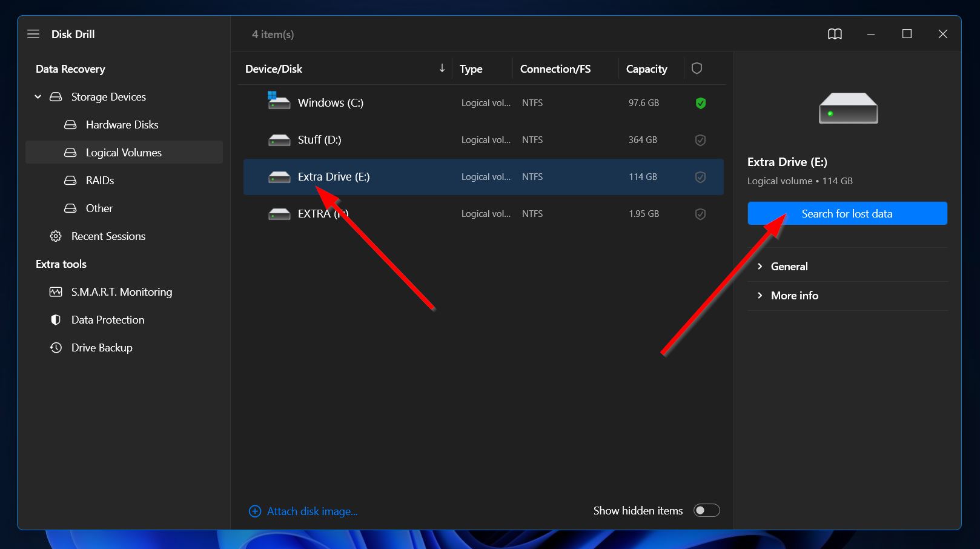Click the Recent Sessions gear icon
This screenshot has width=980, height=549.
coord(56,236)
